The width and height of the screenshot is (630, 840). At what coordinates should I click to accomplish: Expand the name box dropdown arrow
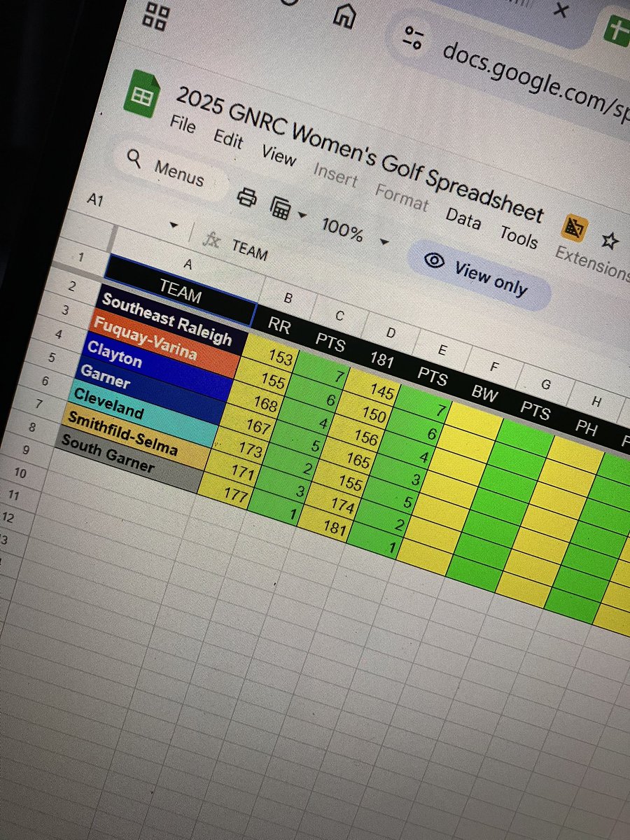pyautogui.click(x=173, y=226)
